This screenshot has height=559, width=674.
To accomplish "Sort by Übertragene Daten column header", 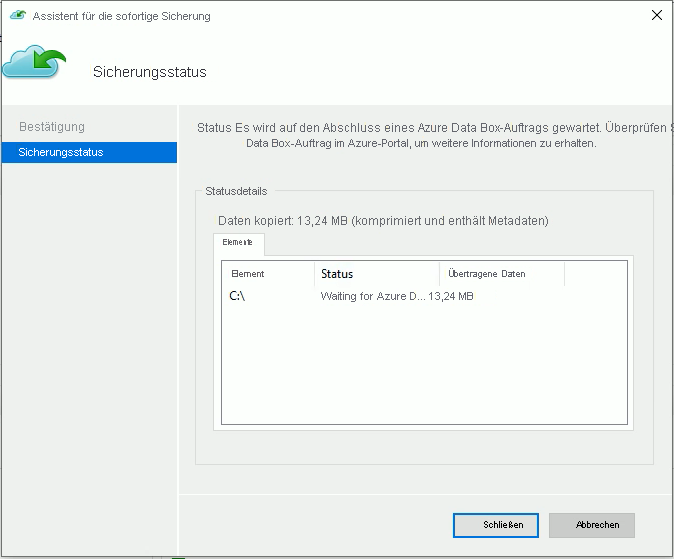I will pyautogui.click(x=487, y=274).
